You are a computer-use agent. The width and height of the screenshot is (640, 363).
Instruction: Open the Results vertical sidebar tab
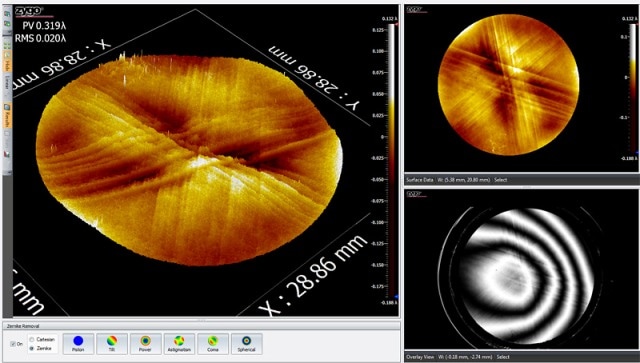pyautogui.click(x=7, y=115)
